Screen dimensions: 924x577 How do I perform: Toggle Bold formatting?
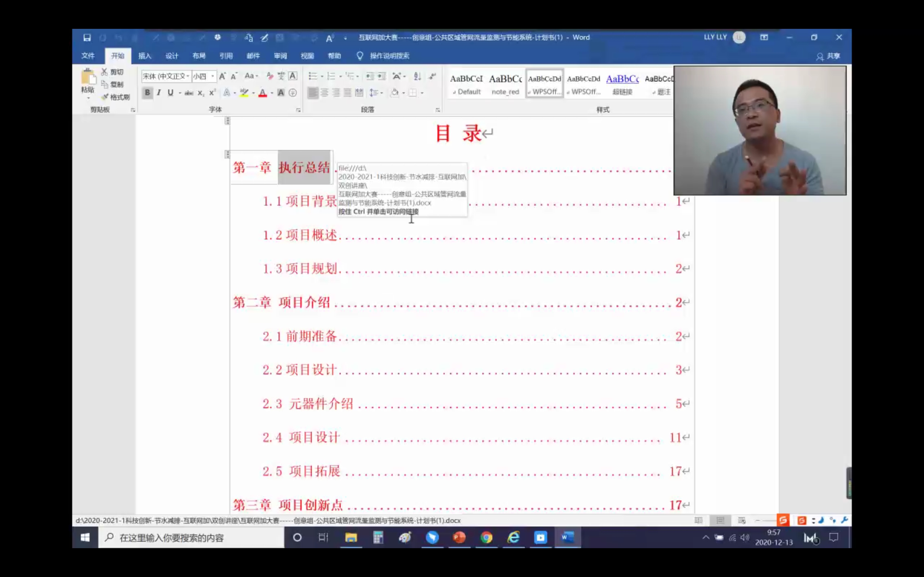[x=147, y=93]
